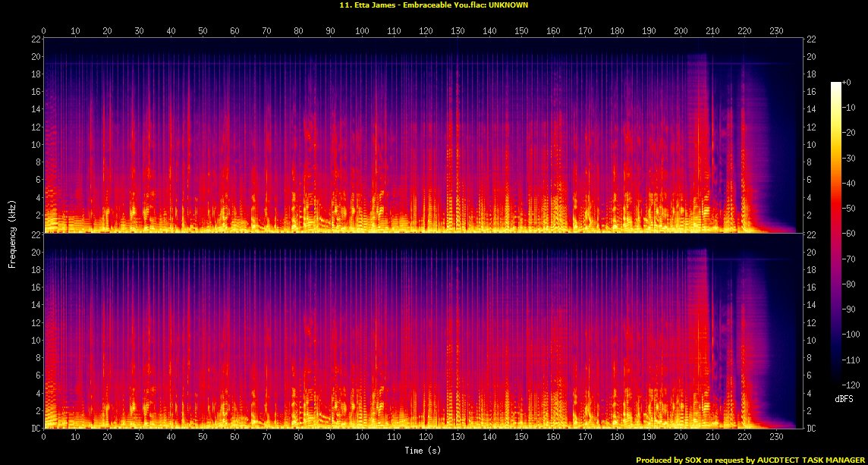This screenshot has height=465, width=868.
Task: Click the 150 mark on bottom time axis
Action: pos(520,438)
